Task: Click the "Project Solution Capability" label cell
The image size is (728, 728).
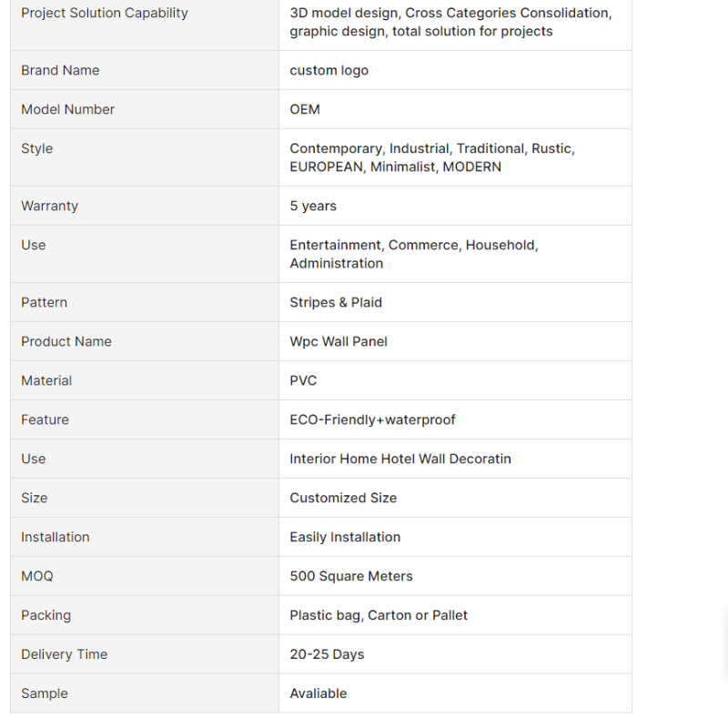Action: tap(105, 13)
